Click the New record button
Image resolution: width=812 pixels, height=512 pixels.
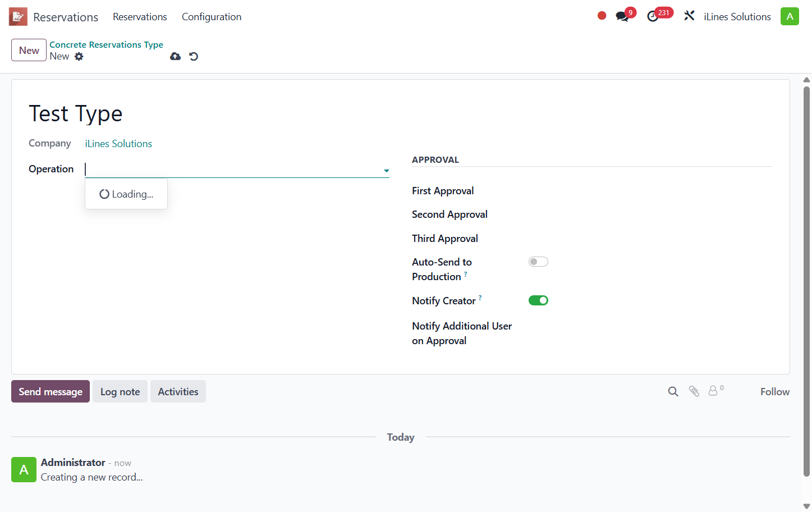point(29,51)
